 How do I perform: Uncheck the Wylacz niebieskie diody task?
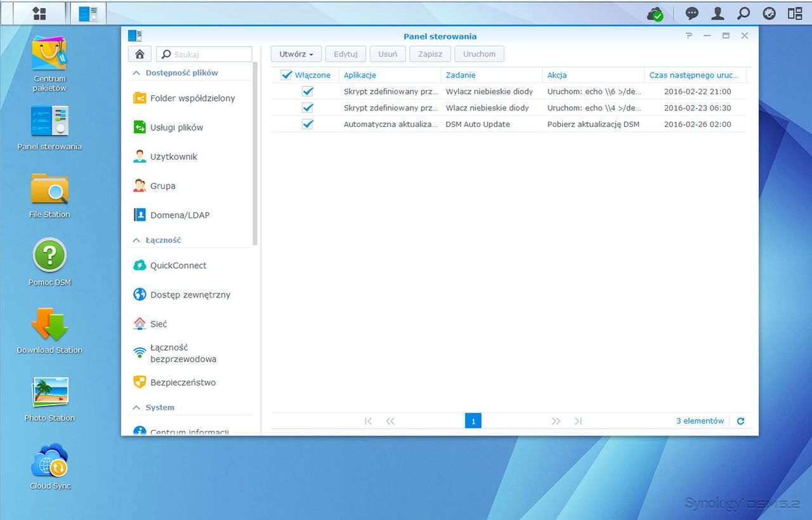308,91
